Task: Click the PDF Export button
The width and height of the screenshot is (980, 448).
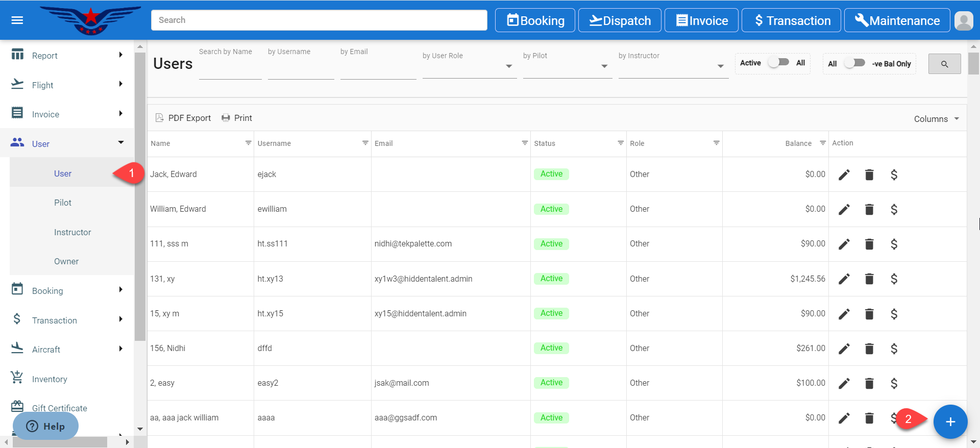Action: [x=183, y=118]
